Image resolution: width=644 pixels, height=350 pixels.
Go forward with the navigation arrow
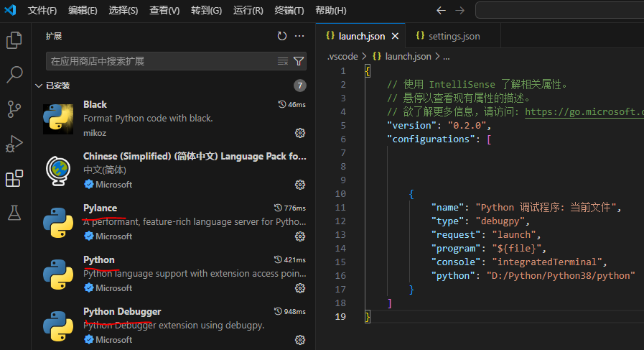tap(460, 10)
